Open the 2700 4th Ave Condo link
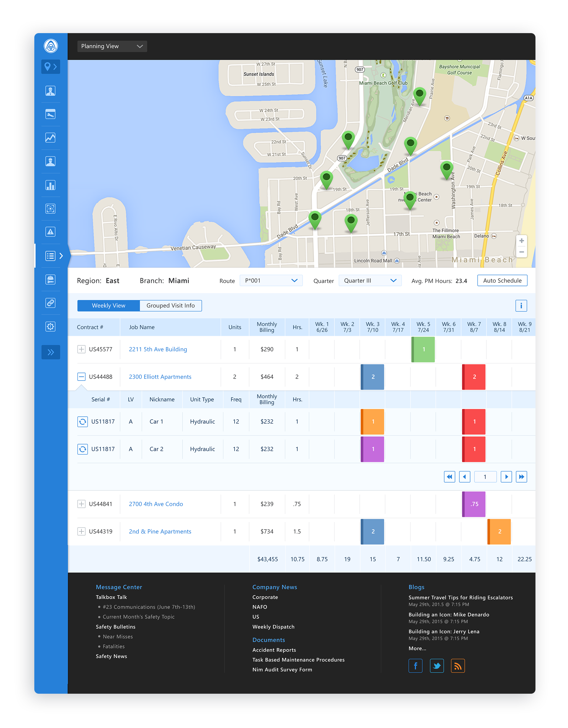Viewport: 568px width, 728px height. click(156, 504)
